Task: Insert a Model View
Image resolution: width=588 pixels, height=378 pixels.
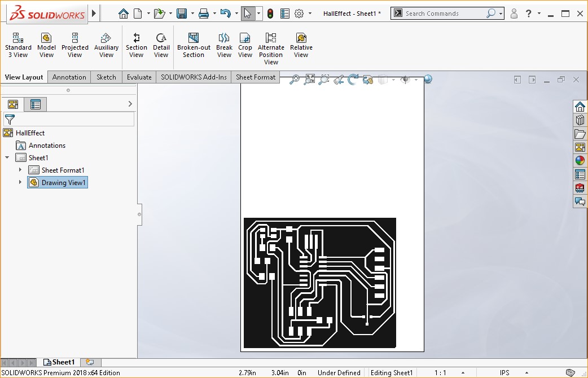Action: pos(46,45)
